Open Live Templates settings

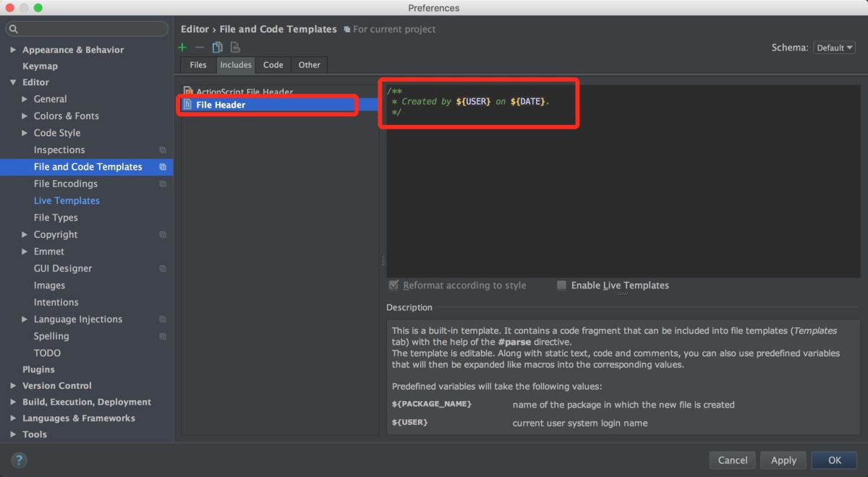(x=67, y=201)
